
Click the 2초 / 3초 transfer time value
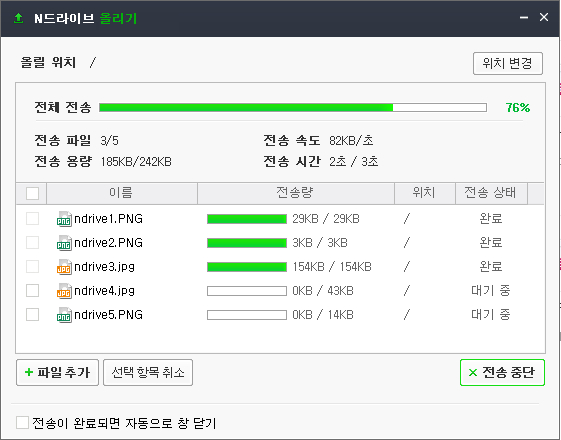(353, 162)
